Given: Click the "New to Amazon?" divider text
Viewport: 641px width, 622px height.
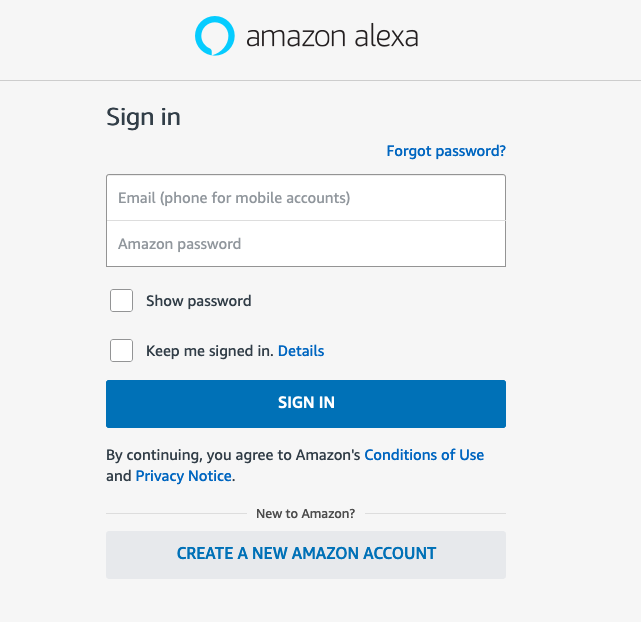Looking at the screenshot, I should [x=305, y=514].
